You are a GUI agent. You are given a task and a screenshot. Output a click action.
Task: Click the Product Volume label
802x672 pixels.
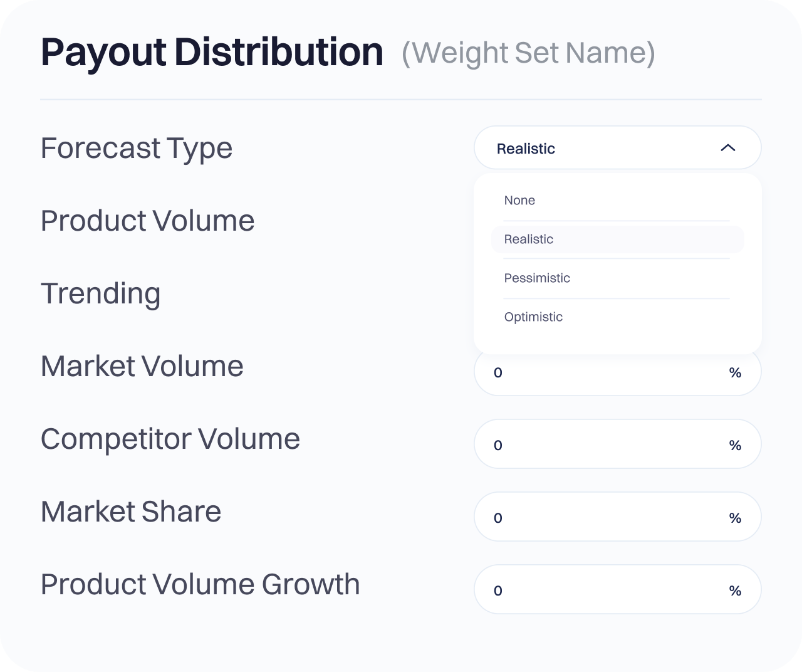[147, 221]
